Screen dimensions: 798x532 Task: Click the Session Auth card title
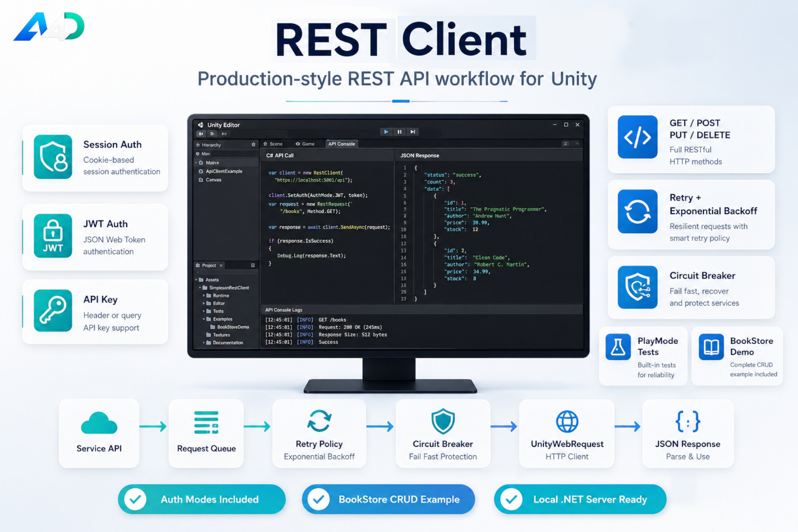[x=113, y=144]
